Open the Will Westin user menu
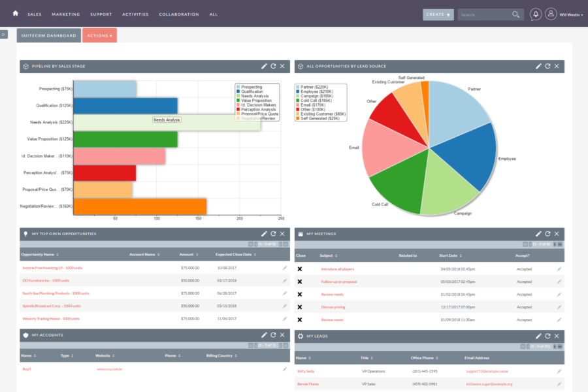This screenshot has height=392, width=588. [x=562, y=14]
